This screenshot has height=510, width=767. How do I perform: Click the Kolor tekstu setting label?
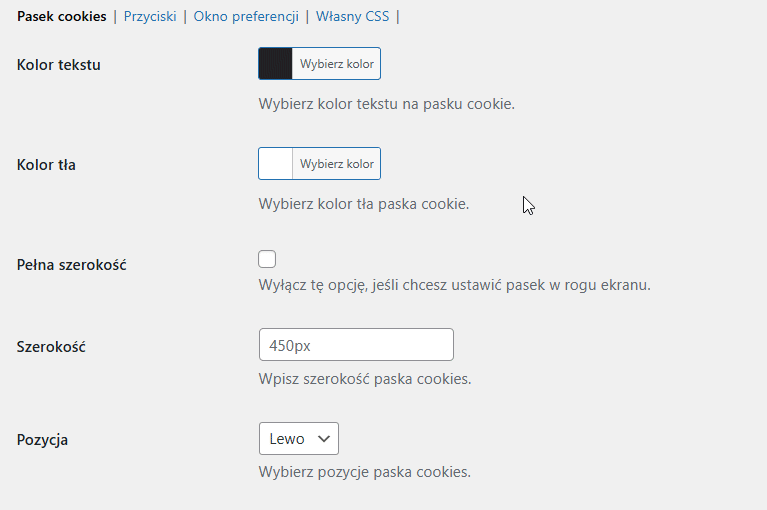pos(59,65)
